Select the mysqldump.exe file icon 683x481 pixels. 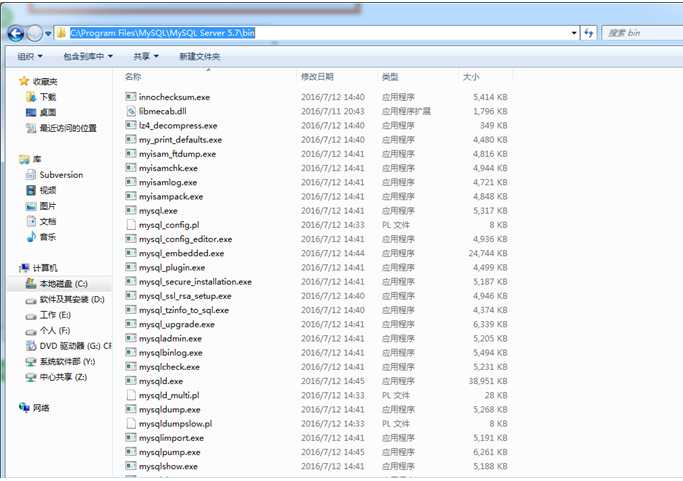[131, 410]
